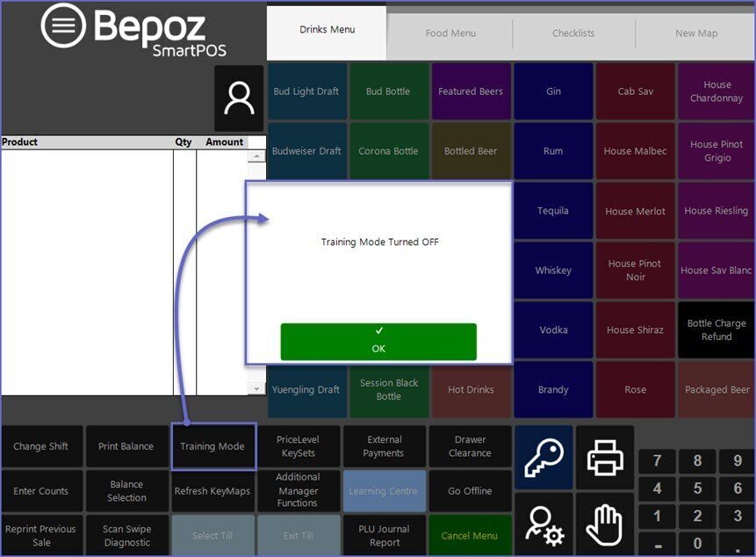Switch to the Food Menu tab
The width and height of the screenshot is (756, 557).
coord(450,33)
